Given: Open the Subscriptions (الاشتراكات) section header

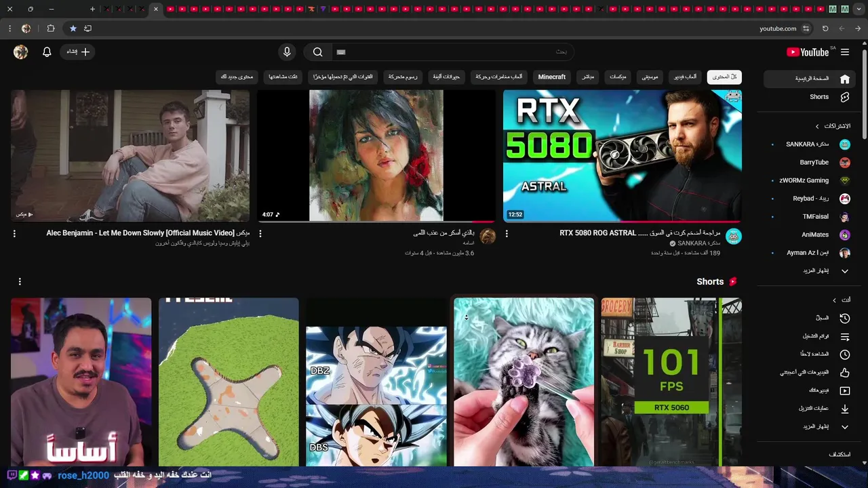Looking at the screenshot, I should [833, 126].
